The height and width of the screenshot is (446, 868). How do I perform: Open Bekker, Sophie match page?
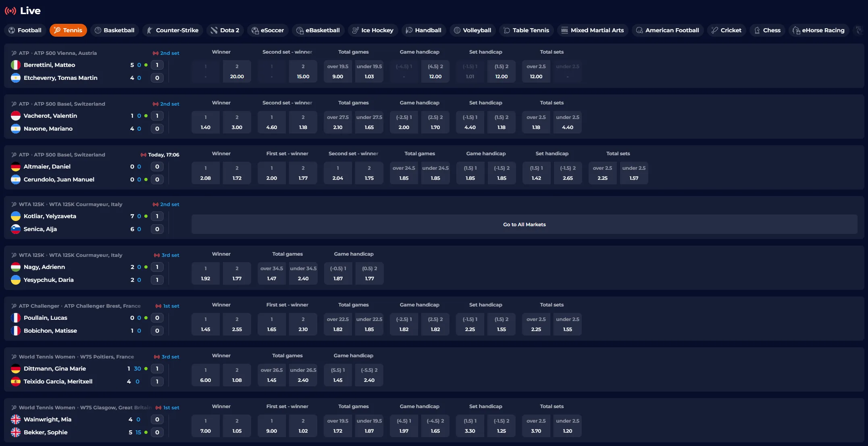pos(46,432)
